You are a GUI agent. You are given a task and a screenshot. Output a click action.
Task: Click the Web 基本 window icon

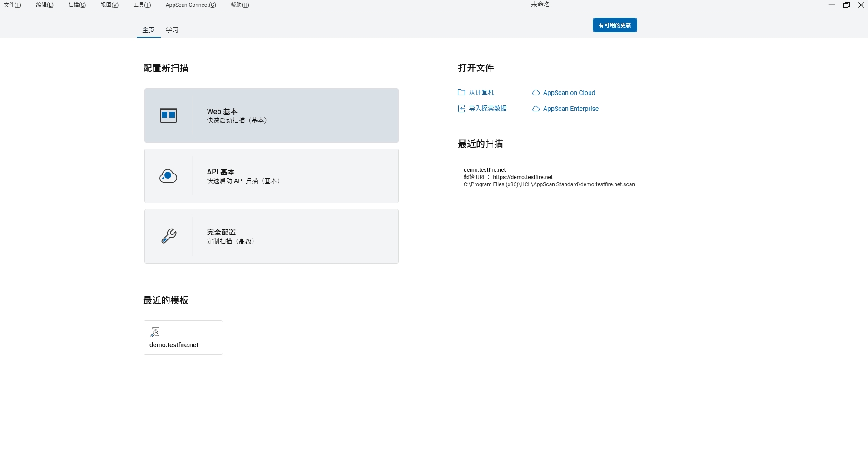click(x=168, y=115)
